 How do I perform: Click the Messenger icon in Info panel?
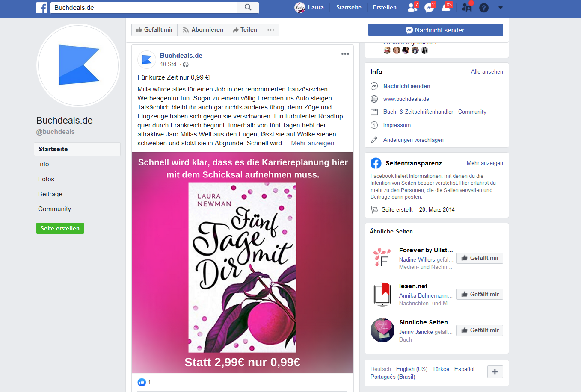pyautogui.click(x=374, y=86)
